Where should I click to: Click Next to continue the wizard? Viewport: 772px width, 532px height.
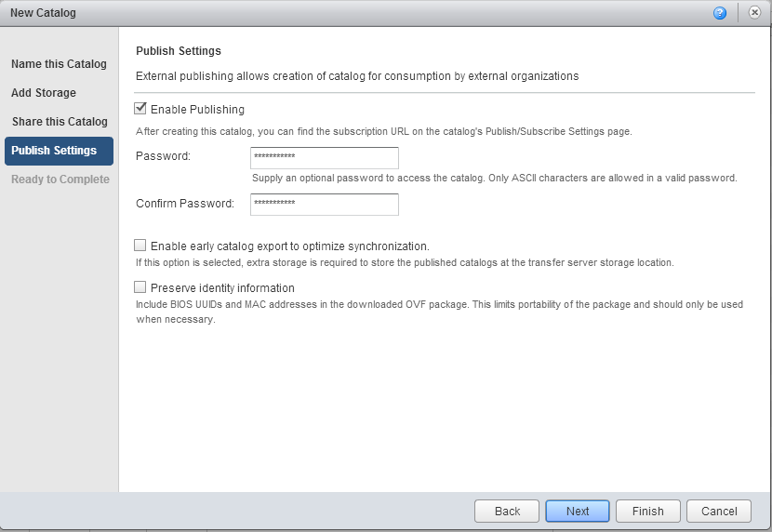(x=578, y=511)
